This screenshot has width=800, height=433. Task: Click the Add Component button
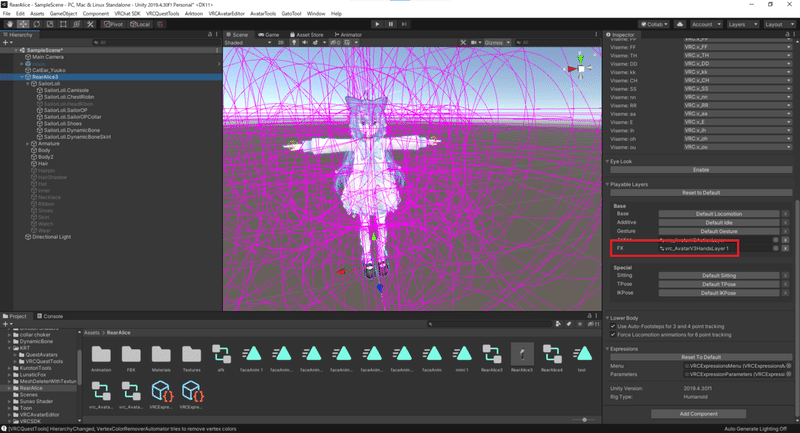tap(698, 414)
